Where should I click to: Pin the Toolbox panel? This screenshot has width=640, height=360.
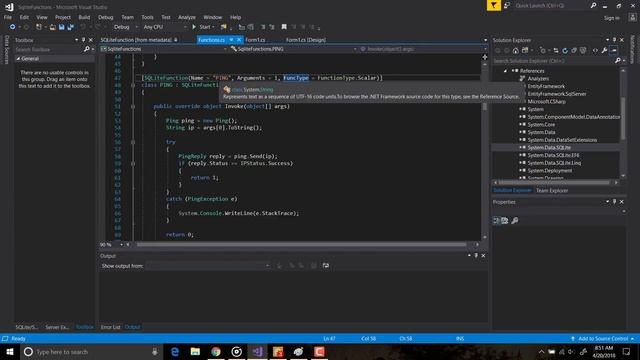pyautogui.click(x=83, y=40)
